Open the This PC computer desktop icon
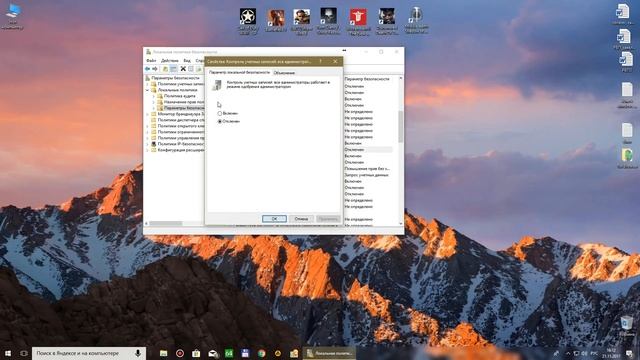640x360 pixels. tap(13, 12)
